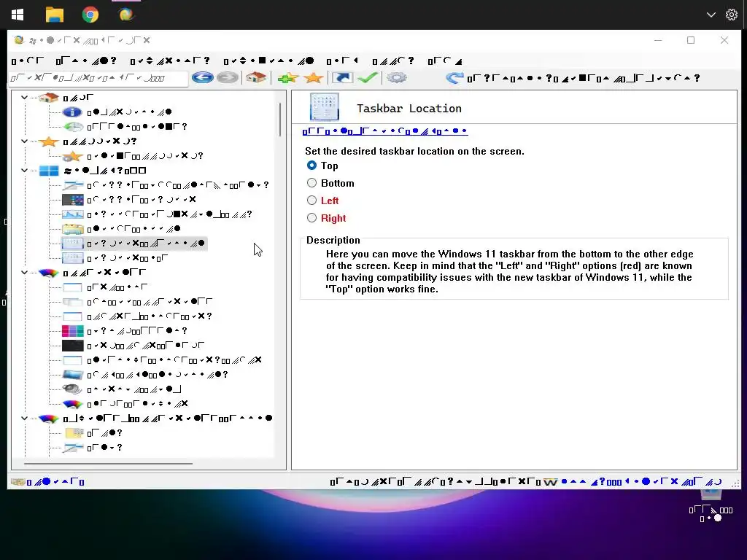Click the house icon in the tree

pyautogui.click(x=49, y=98)
